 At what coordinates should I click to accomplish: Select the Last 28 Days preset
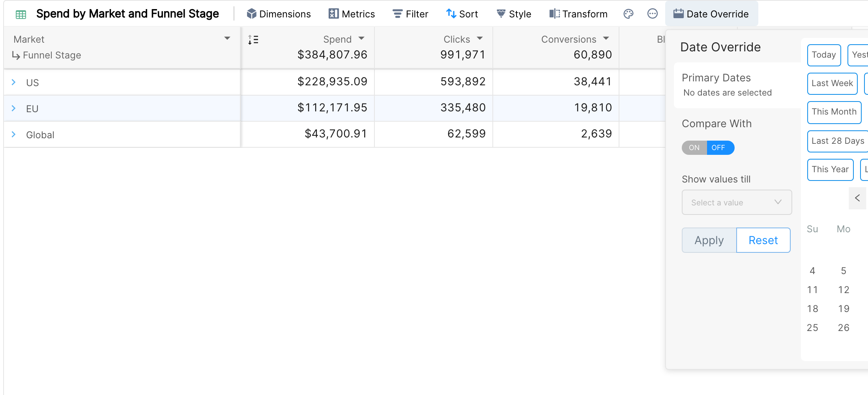point(838,141)
